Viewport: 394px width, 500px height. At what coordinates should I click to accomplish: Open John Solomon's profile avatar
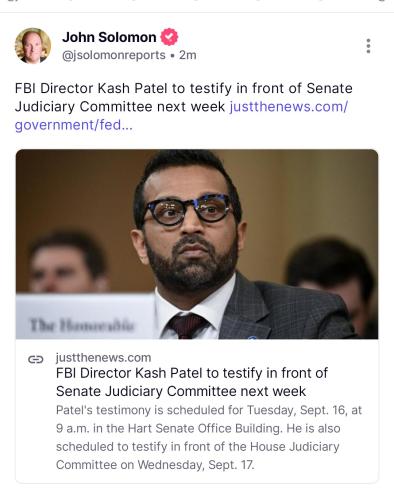tap(33, 46)
